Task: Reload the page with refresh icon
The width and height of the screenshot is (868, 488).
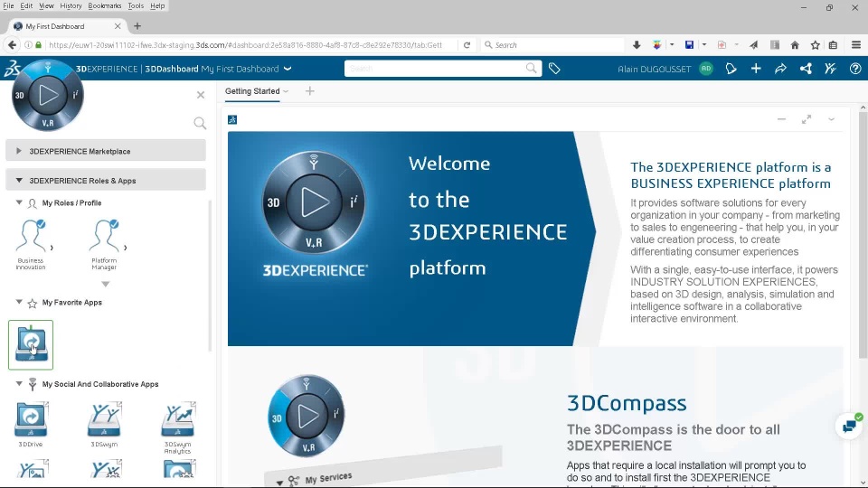Action: pos(467,45)
